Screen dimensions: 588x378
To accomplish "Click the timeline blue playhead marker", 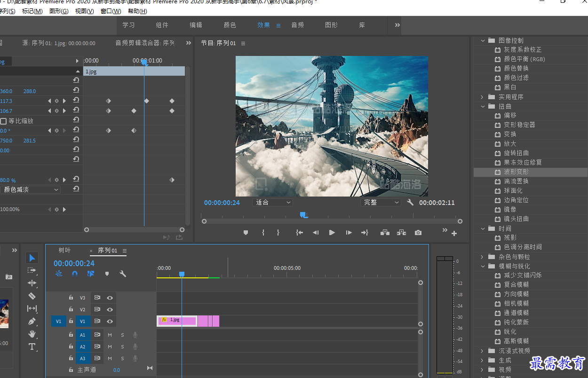I will pyautogui.click(x=182, y=274).
